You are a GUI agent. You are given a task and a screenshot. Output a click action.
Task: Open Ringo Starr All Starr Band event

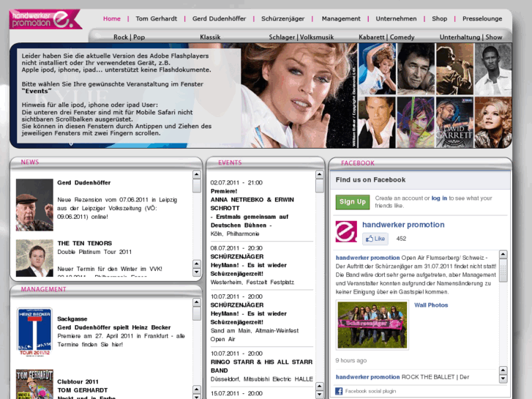(261, 366)
